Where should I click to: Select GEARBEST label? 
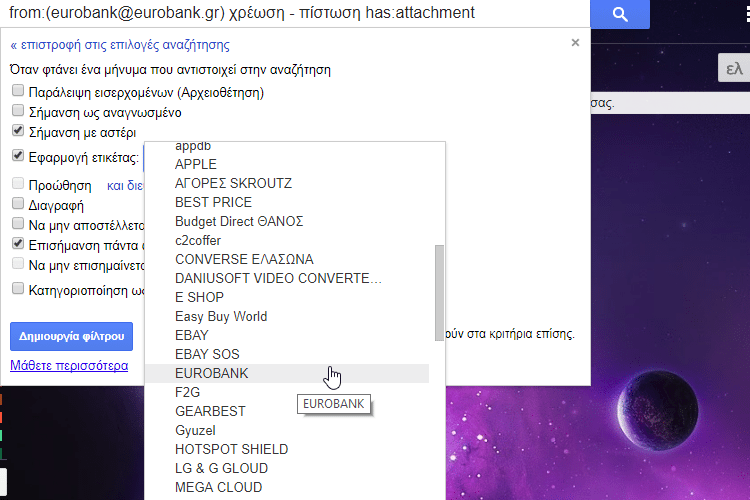[287, 411]
